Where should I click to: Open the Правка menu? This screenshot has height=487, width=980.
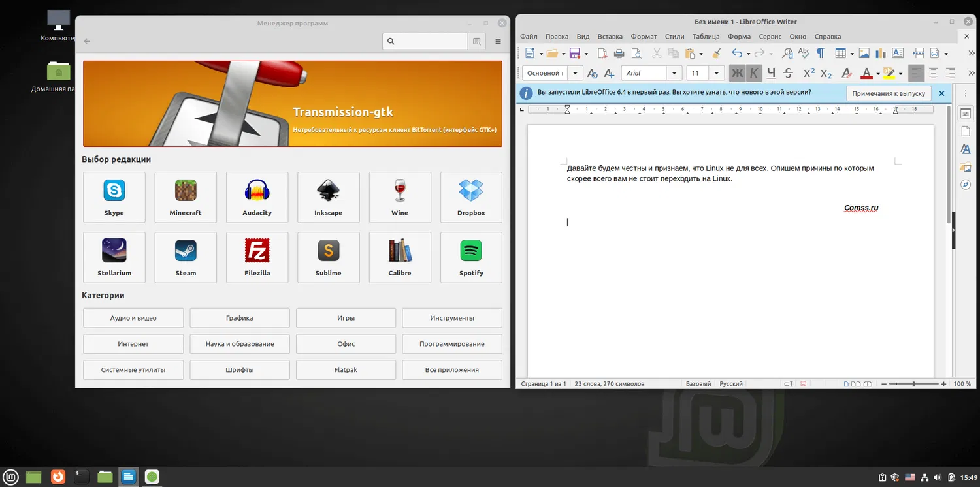click(557, 37)
